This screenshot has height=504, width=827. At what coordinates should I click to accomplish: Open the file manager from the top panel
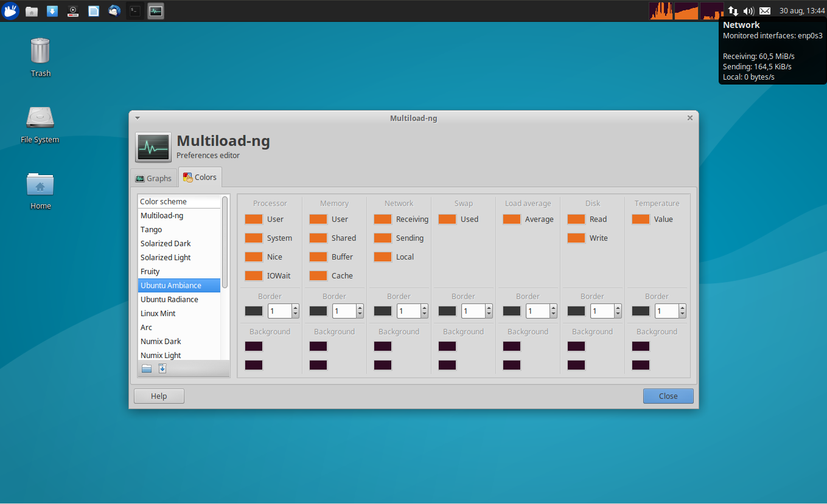click(32, 10)
